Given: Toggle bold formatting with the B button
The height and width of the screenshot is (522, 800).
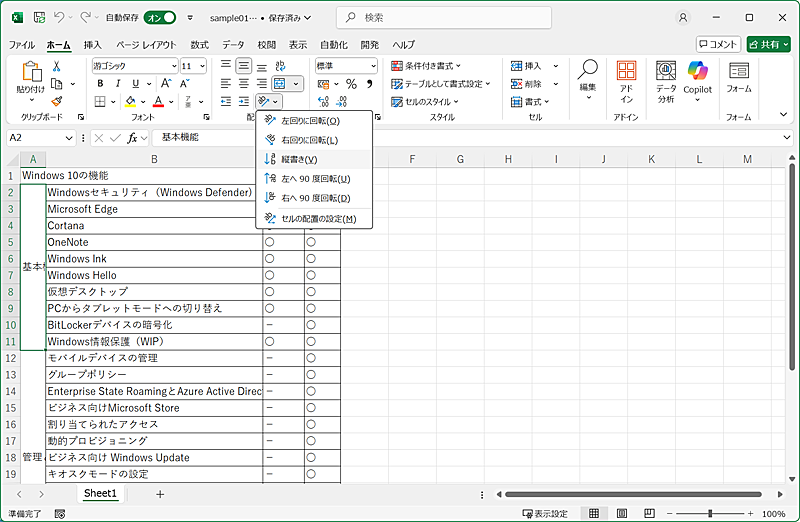Looking at the screenshot, I should point(100,84).
